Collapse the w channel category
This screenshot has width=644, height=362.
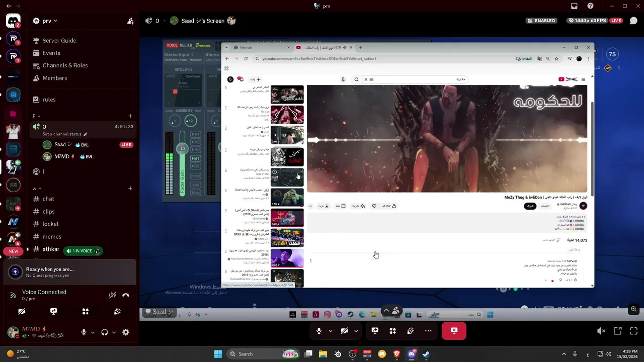coord(36,189)
